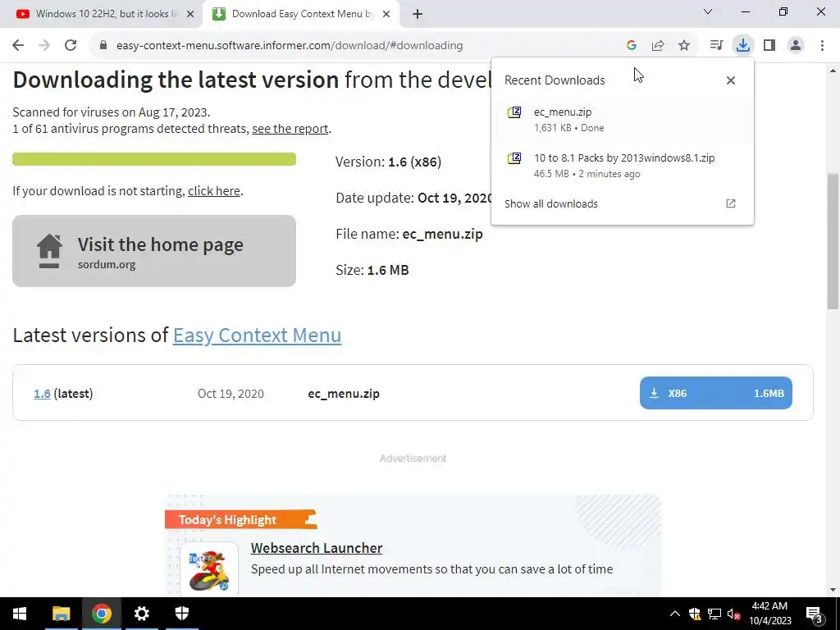The width and height of the screenshot is (840, 630).
Task: Click Size: 1.6 MB text
Action: [372, 270]
